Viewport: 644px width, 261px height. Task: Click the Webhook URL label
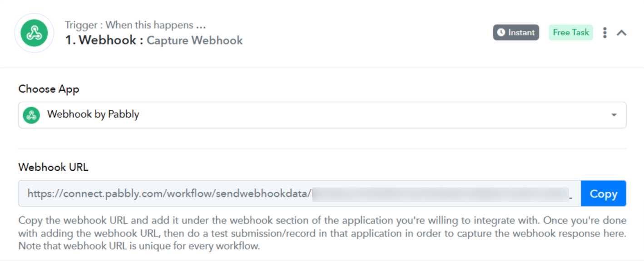point(54,167)
